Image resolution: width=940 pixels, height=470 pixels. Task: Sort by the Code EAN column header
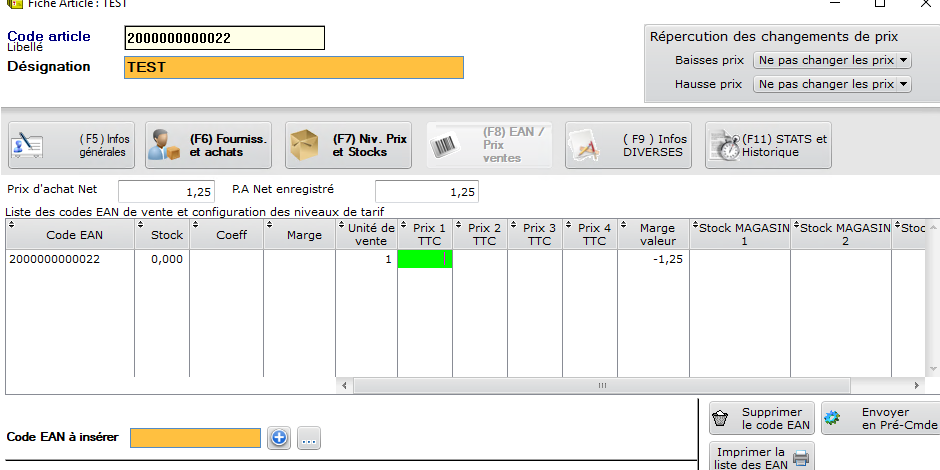[x=69, y=234]
